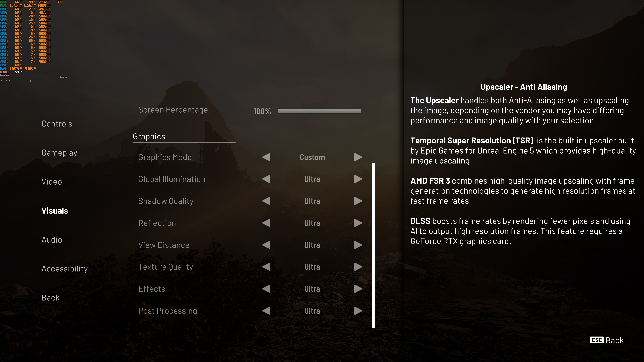Click the vertical settings list scrollbar
The height and width of the screenshot is (362, 644).
[x=373, y=245]
